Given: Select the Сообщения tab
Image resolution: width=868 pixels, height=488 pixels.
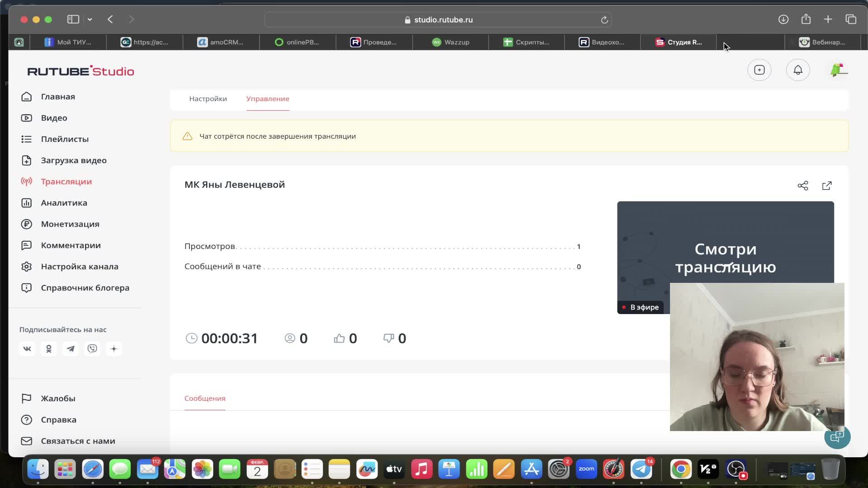Looking at the screenshot, I should (205, 399).
